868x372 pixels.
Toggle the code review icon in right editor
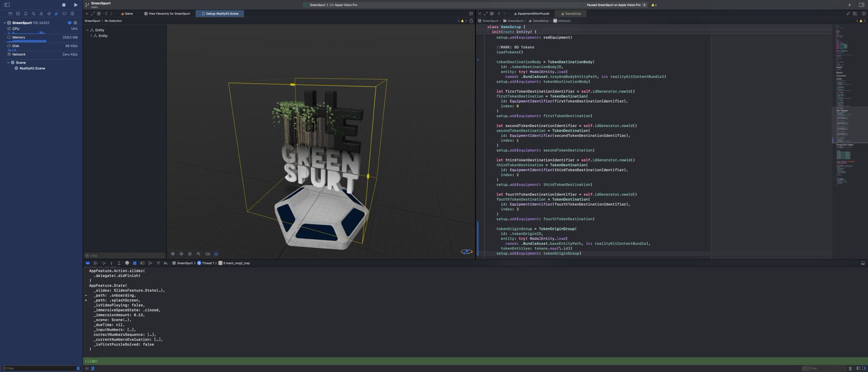(x=848, y=14)
